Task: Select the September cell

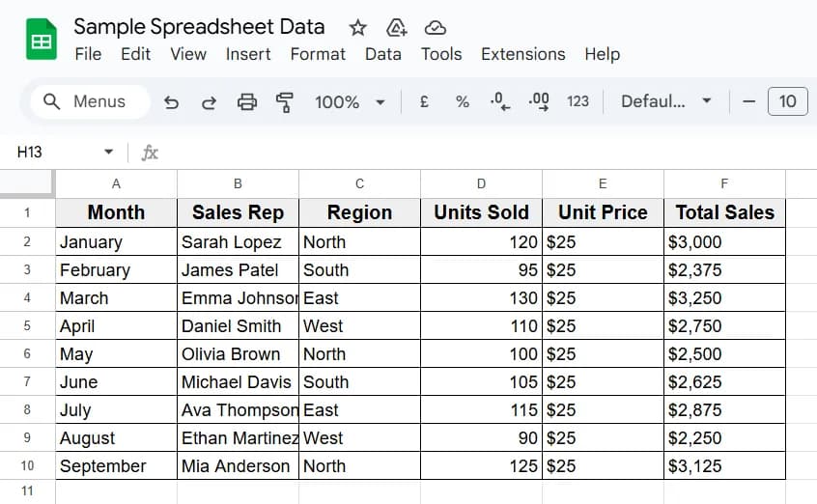Action: (116, 465)
